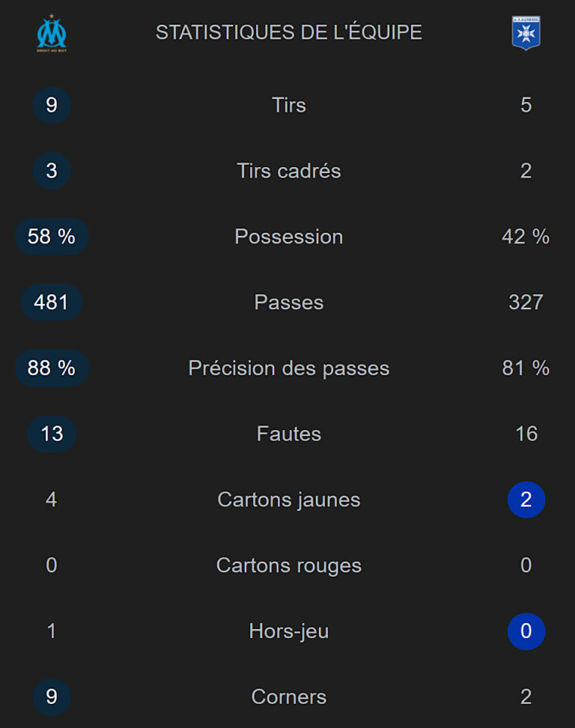Click the Cartons jaunes label
This screenshot has width=575, height=728.
point(288,500)
